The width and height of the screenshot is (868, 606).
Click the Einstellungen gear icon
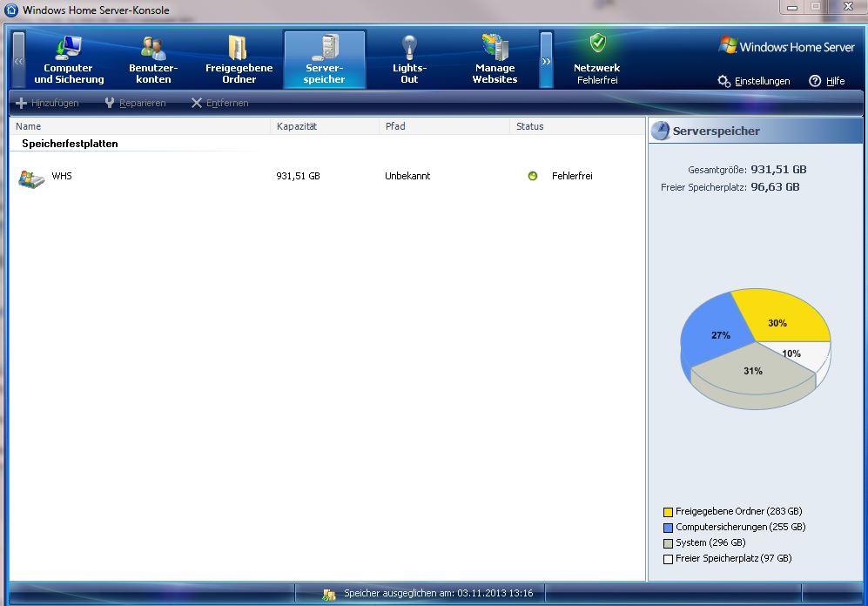coord(724,81)
